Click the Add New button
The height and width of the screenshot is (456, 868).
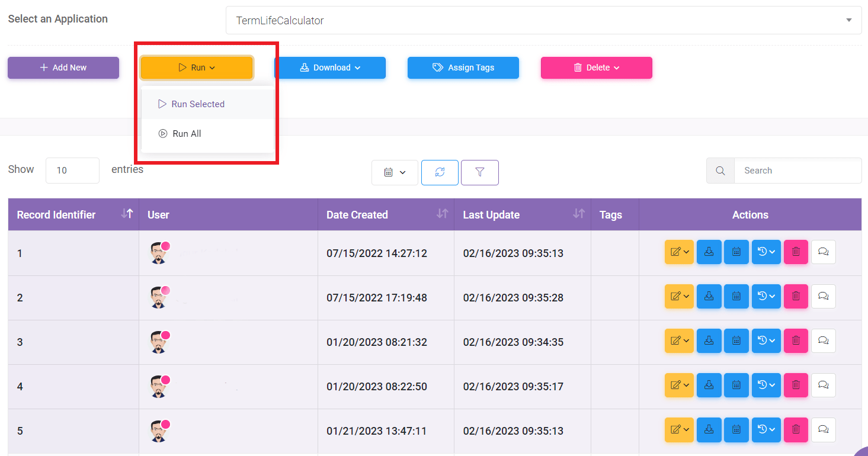(63, 68)
